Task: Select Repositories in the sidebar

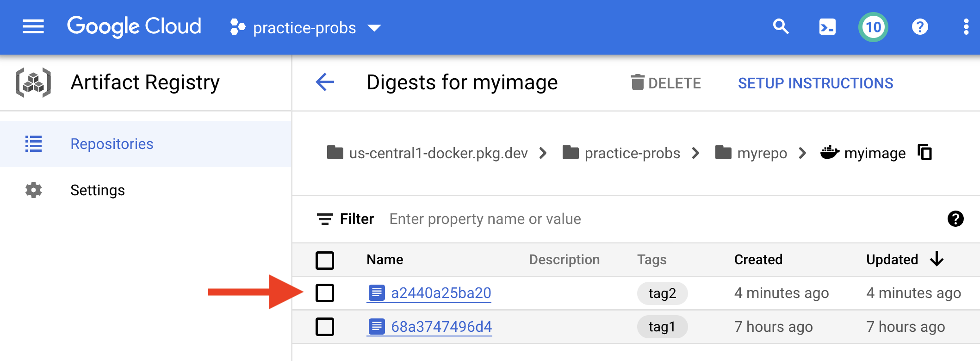Action: pyautogui.click(x=146, y=144)
